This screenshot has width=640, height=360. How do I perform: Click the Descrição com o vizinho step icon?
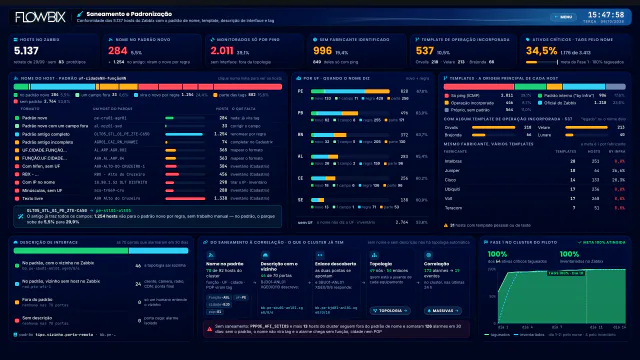click(265, 255)
